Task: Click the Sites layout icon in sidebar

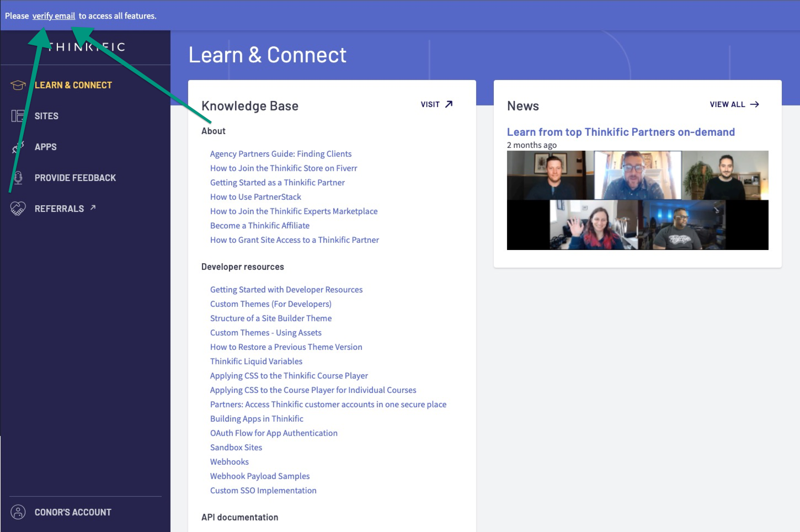Action: tap(18, 116)
